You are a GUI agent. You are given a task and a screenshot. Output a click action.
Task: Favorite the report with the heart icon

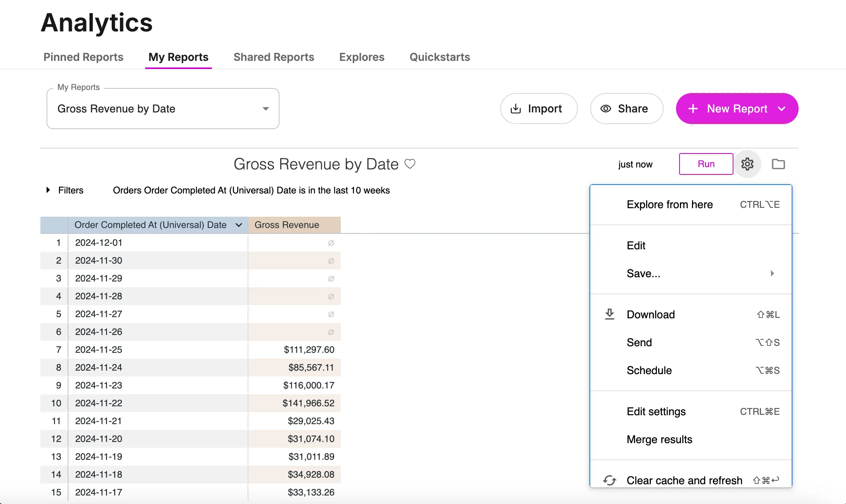[x=410, y=164]
